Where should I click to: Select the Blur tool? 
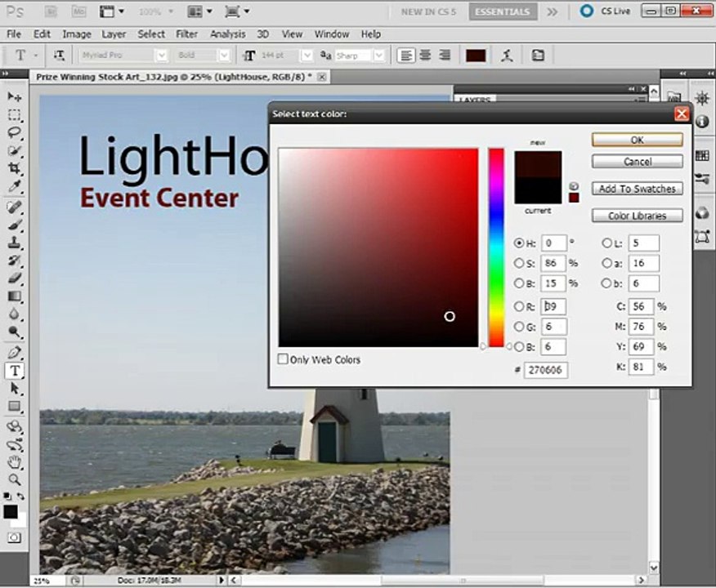(x=15, y=314)
